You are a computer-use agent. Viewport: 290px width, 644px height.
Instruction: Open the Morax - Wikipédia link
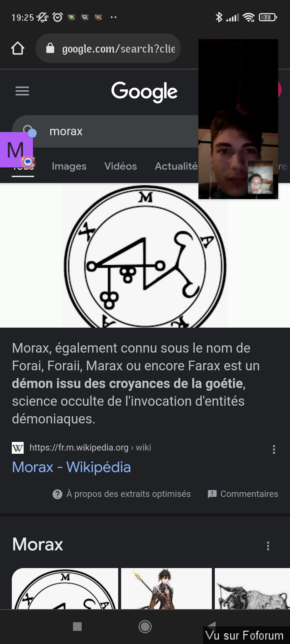click(x=71, y=467)
